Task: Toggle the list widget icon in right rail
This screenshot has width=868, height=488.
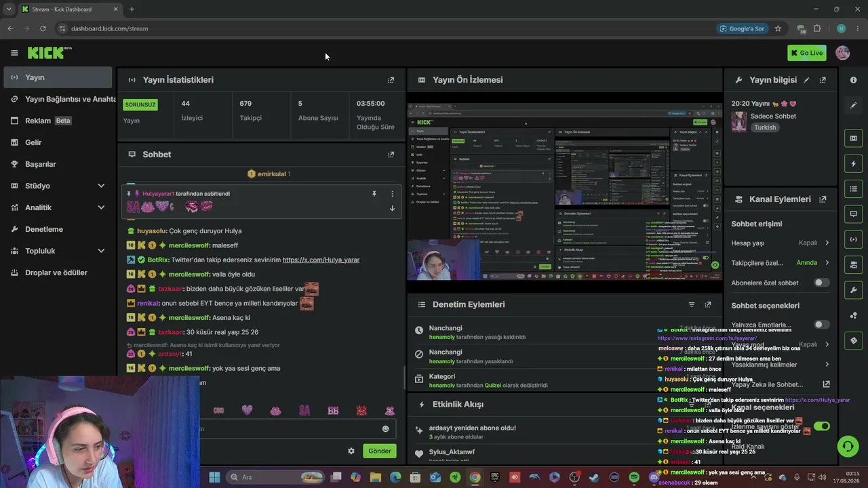Action: pyautogui.click(x=853, y=188)
